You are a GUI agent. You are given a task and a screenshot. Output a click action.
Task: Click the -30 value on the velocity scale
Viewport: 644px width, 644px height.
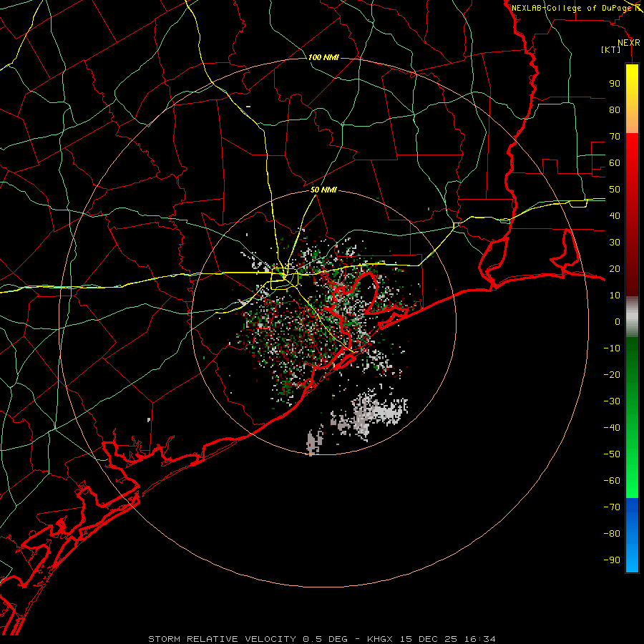[612, 401]
